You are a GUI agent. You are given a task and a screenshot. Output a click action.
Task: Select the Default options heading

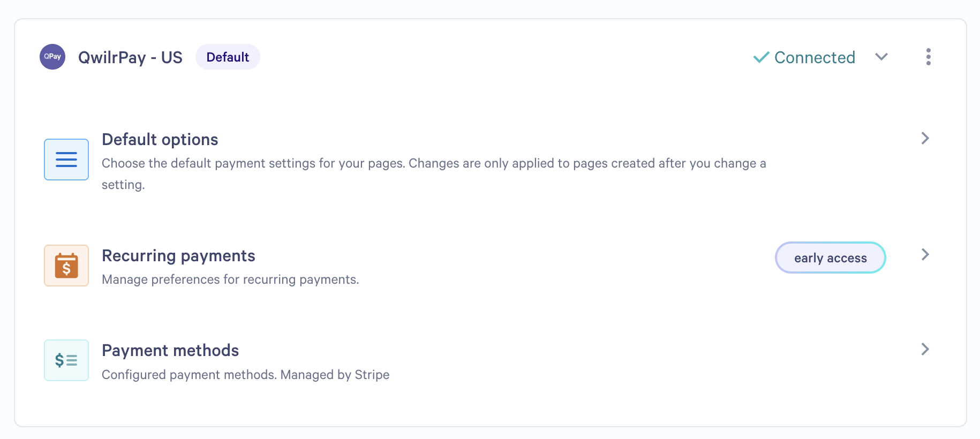click(160, 139)
